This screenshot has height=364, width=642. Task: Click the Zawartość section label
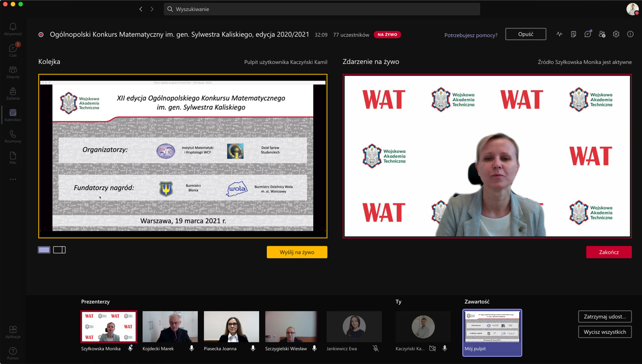click(477, 302)
